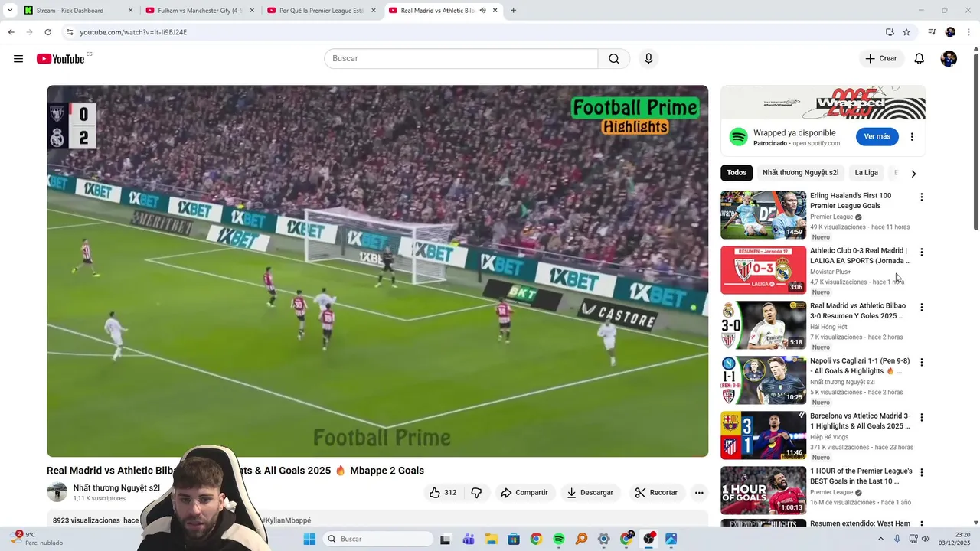Go back in browser history
980x551 pixels.
point(11,32)
